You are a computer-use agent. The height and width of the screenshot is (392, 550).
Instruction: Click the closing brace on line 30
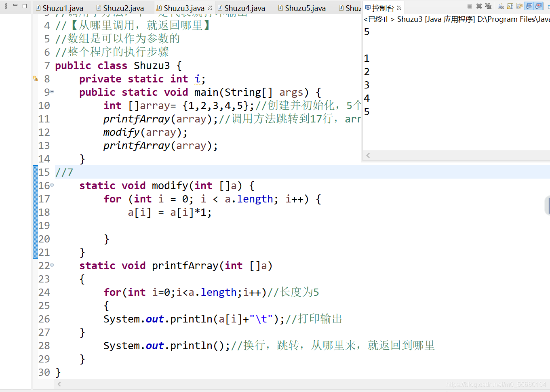coord(58,372)
